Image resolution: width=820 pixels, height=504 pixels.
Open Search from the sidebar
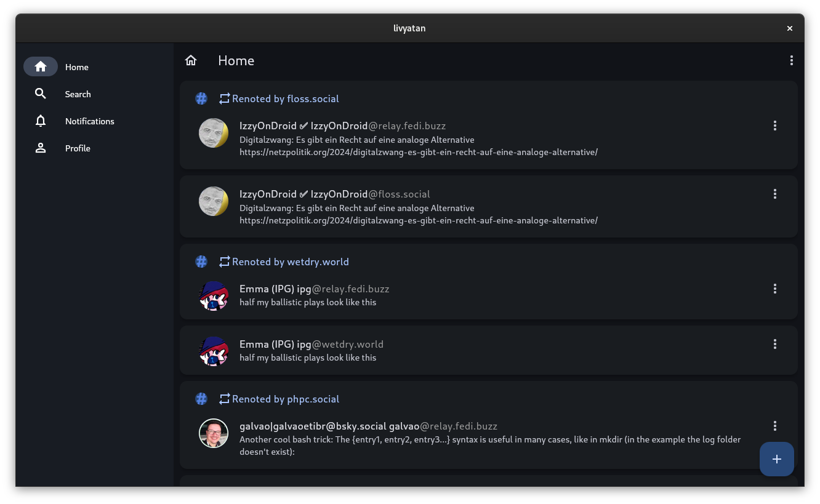[41, 94]
